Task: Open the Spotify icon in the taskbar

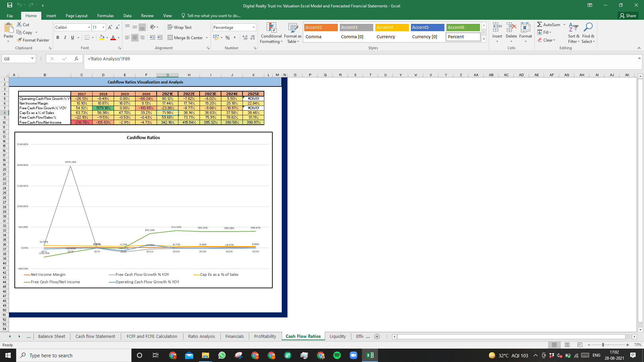Action: [x=337, y=355]
